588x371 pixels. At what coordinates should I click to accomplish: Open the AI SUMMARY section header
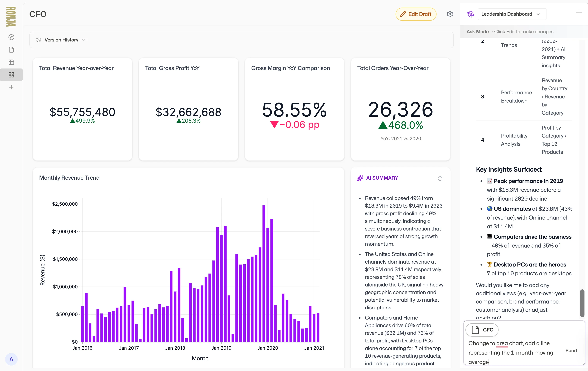[382, 178]
